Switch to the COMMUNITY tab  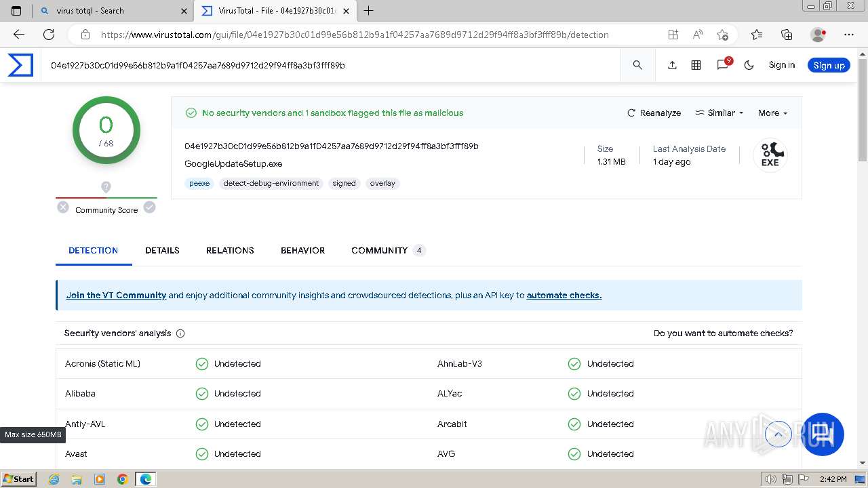click(x=388, y=250)
